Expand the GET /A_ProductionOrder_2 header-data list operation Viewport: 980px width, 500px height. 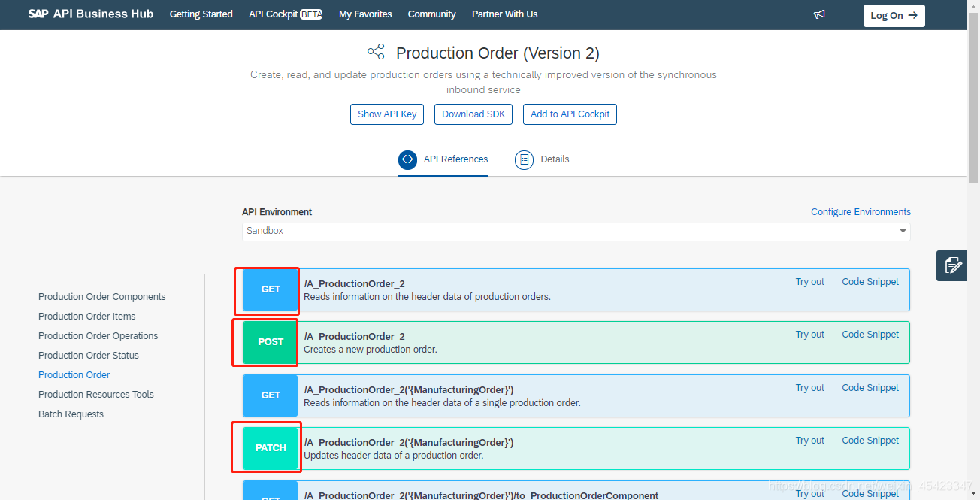(x=576, y=289)
